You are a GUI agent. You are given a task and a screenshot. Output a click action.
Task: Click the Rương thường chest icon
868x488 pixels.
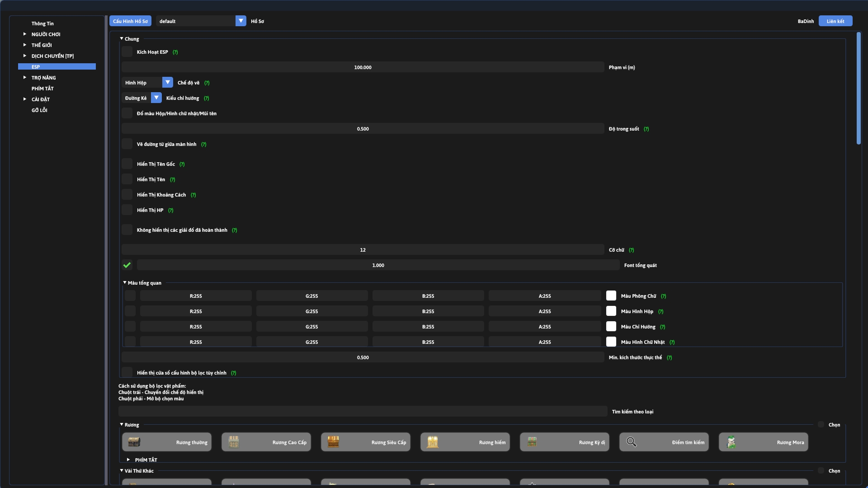[134, 442]
